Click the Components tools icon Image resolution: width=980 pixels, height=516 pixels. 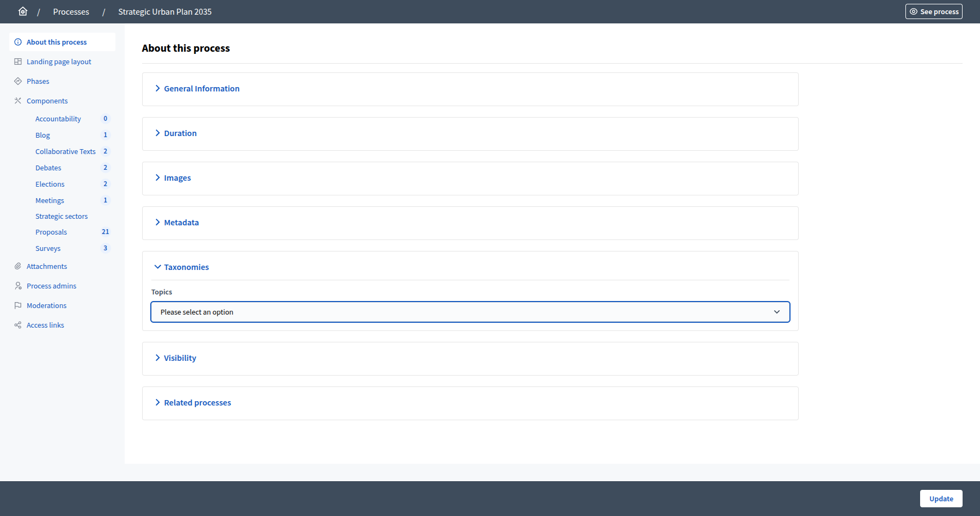(18, 101)
